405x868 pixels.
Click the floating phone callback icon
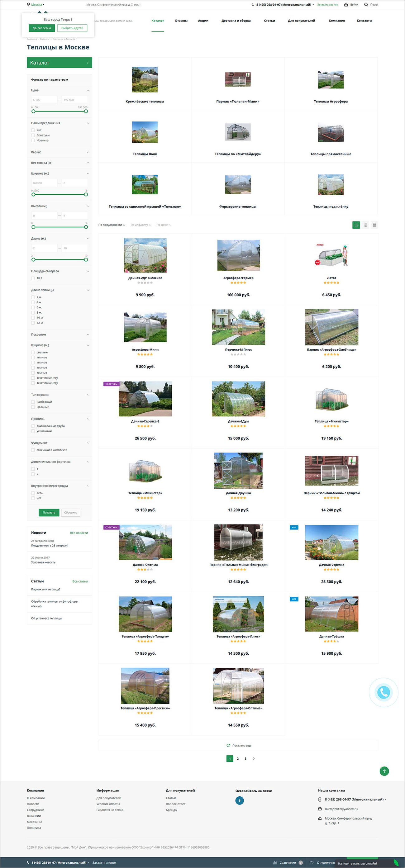click(x=384, y=692)
